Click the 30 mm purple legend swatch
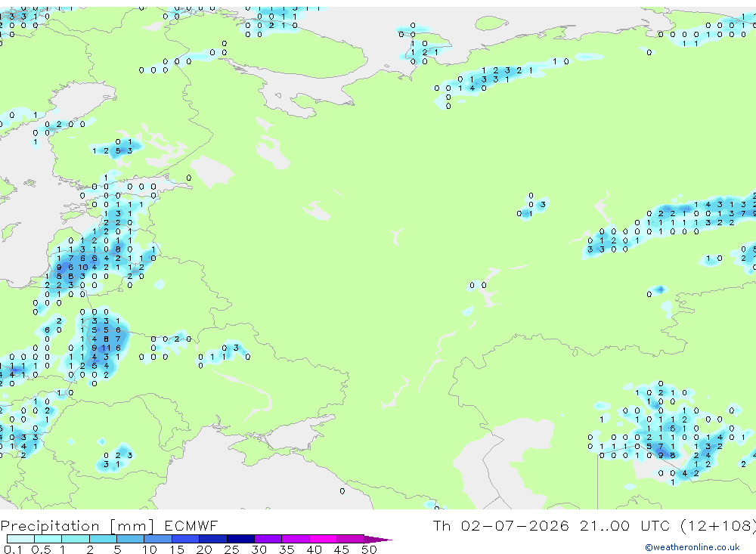This screenshot has height=554, width=756. (x=268, y=539)
